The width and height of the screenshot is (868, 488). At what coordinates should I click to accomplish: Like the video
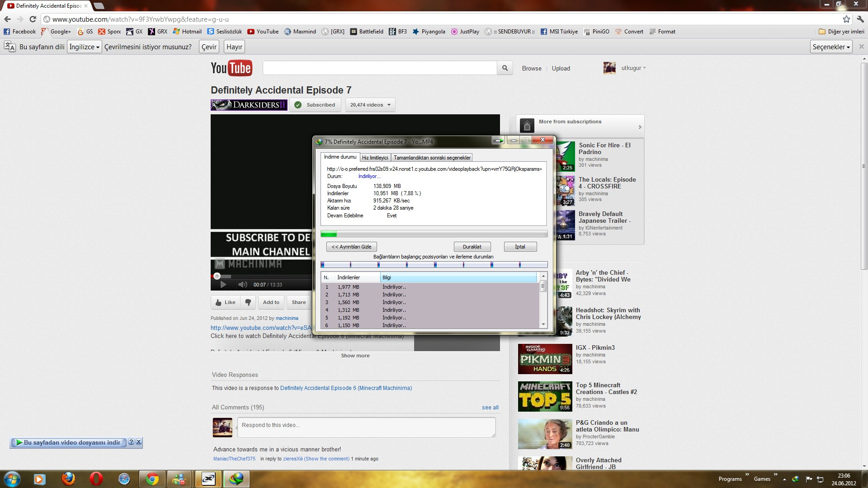225,302
